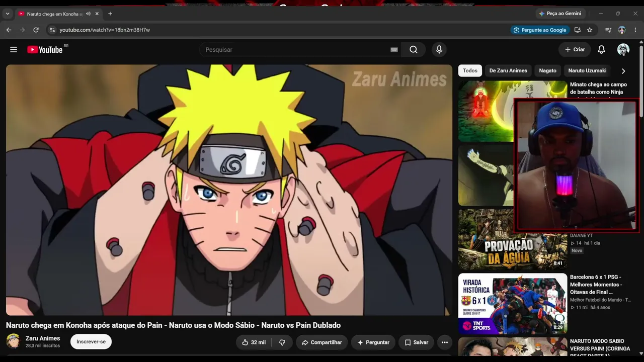Go to the YouTube home logo
This screenshot has width=644, height=362.
click(45, 50)
